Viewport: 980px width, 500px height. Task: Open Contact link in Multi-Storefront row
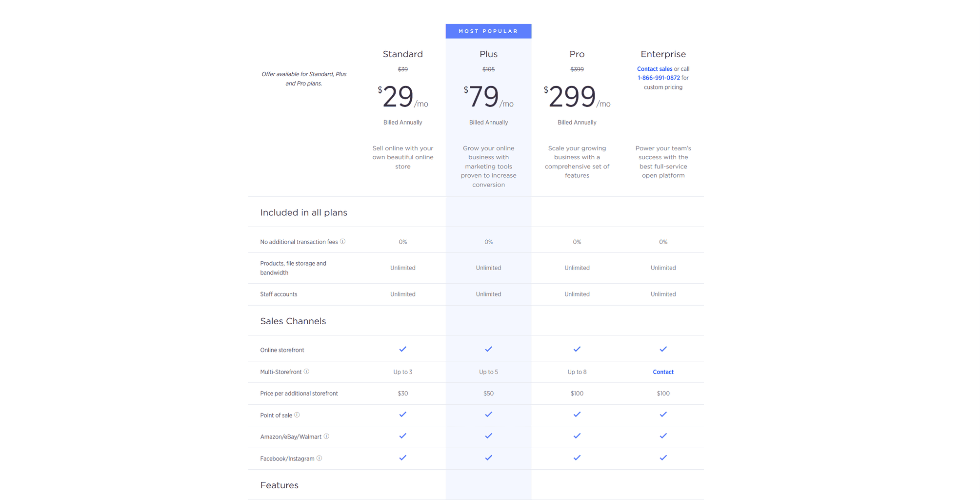click(x=663, y=372)
